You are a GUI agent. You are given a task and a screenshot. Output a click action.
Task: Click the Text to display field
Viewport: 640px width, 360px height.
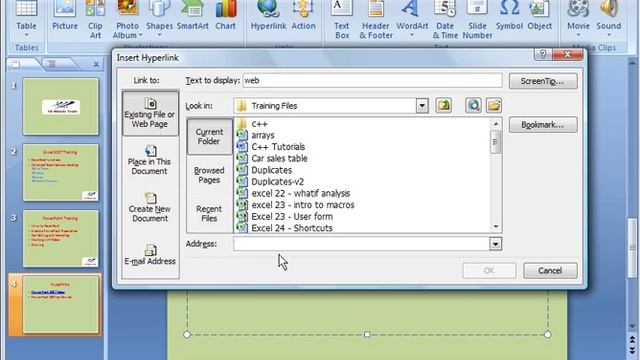372,80
